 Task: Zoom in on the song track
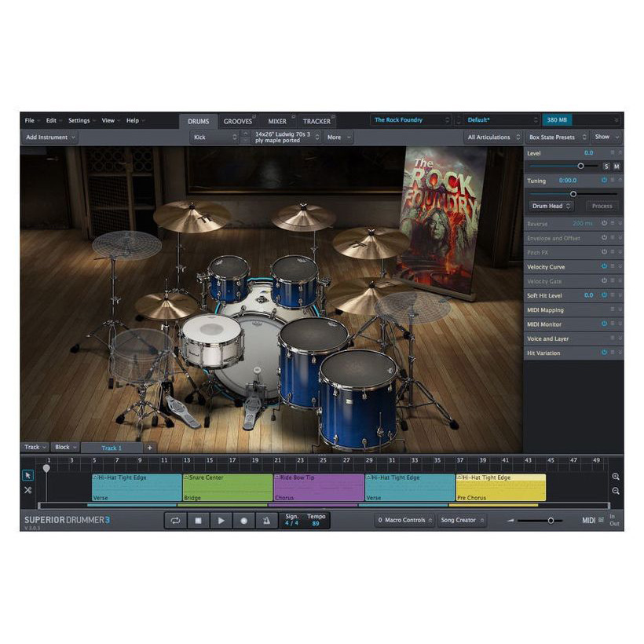point(615,477)
